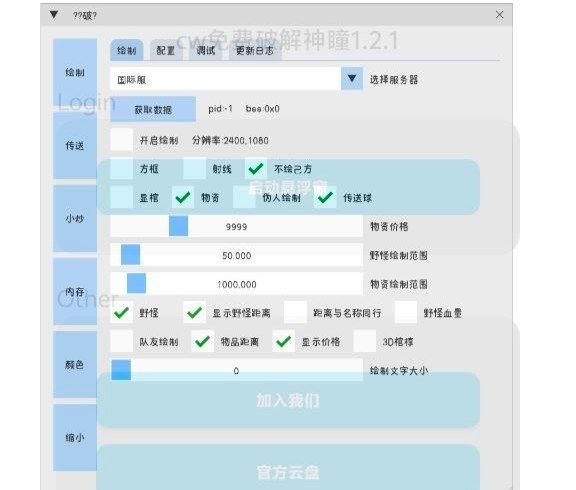Open the 绘制 section in the left sidebar
576x490 pixels.
pyautogui.click(x=75, y=72)
